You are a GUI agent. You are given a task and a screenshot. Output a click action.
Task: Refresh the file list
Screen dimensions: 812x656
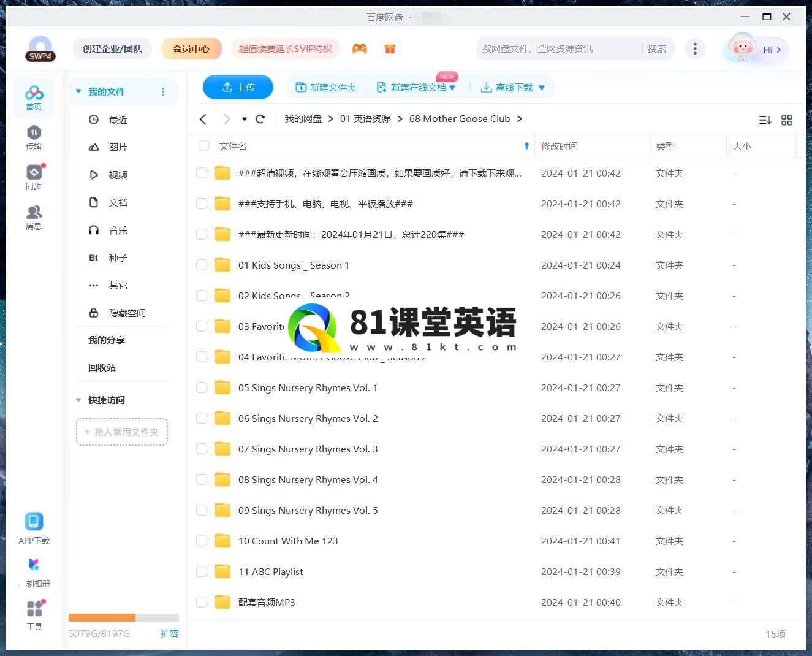[x=260, y=119]
